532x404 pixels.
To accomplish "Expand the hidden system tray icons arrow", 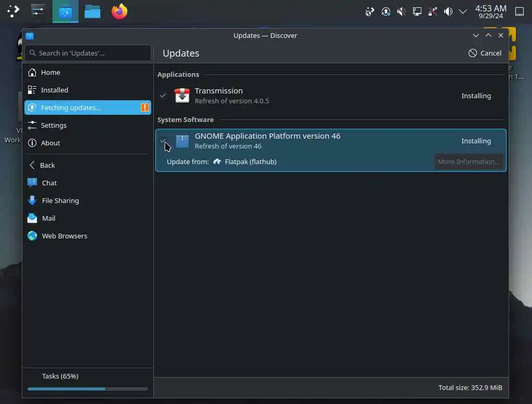I will 463,12.
